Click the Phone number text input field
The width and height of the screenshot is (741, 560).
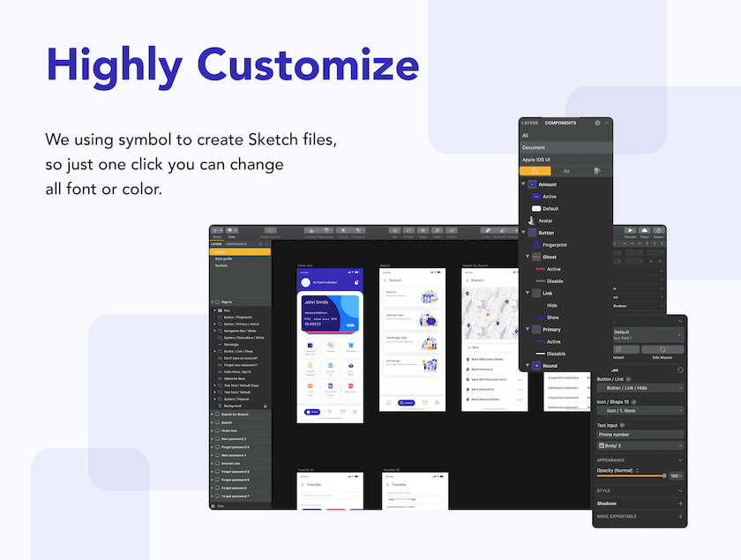[640, 434]
